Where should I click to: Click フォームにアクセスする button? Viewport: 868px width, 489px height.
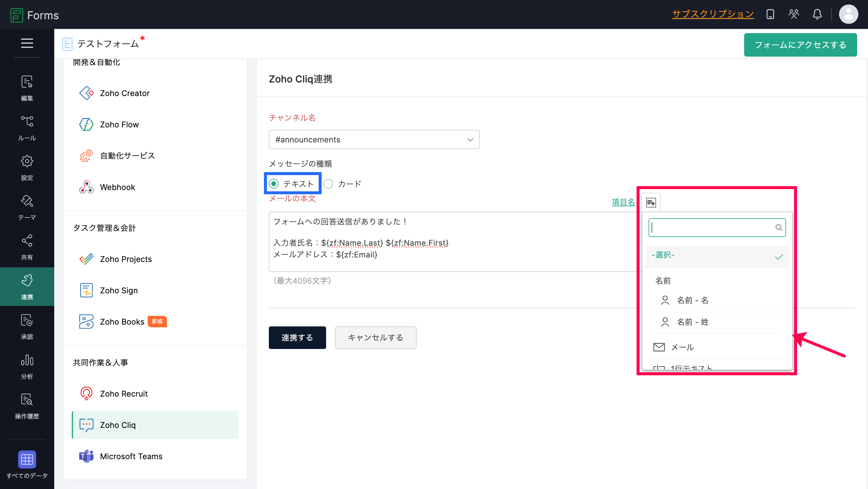(800, 45)
